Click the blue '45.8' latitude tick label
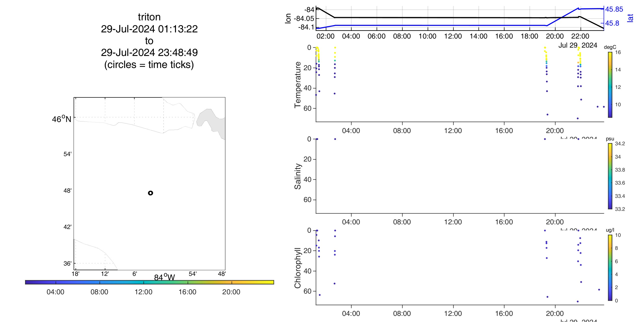The width and height of the screenshot is (644, 322). pos(612,23)
